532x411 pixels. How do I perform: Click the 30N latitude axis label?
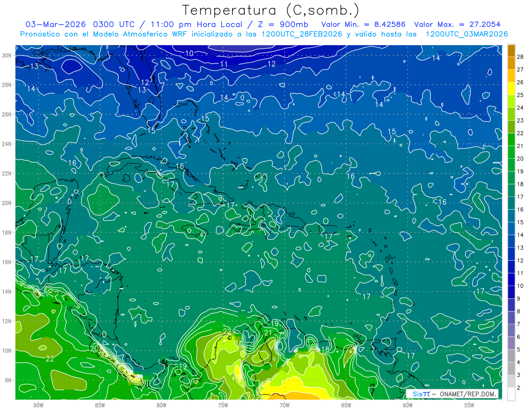pyautogui.click(x=7, y=55)
